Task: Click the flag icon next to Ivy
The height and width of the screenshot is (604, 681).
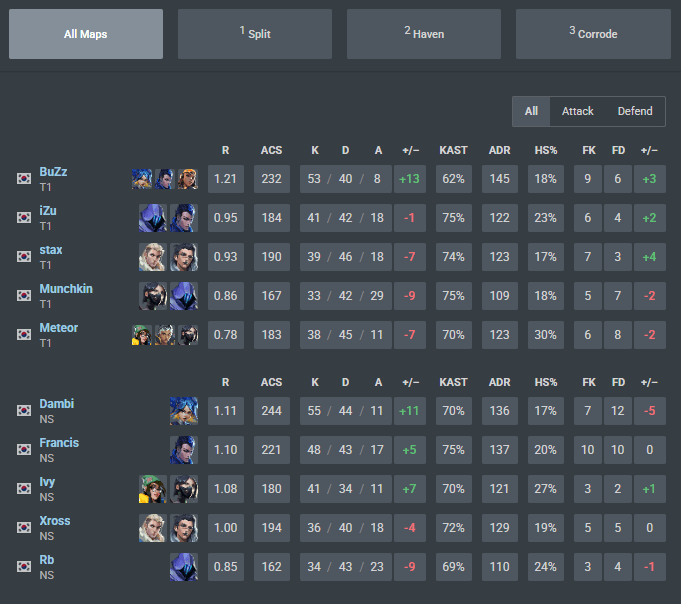Action: coord(24,488)
